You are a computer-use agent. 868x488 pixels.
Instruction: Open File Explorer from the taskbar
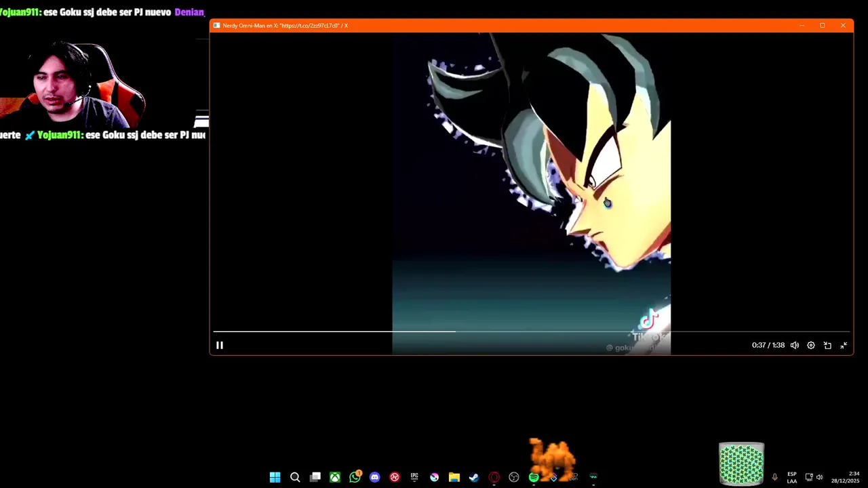[454, 477]
